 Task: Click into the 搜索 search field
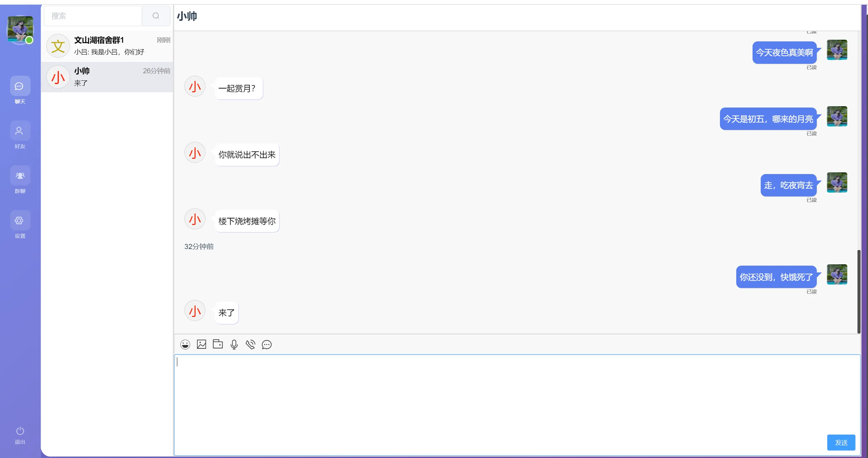93,16
